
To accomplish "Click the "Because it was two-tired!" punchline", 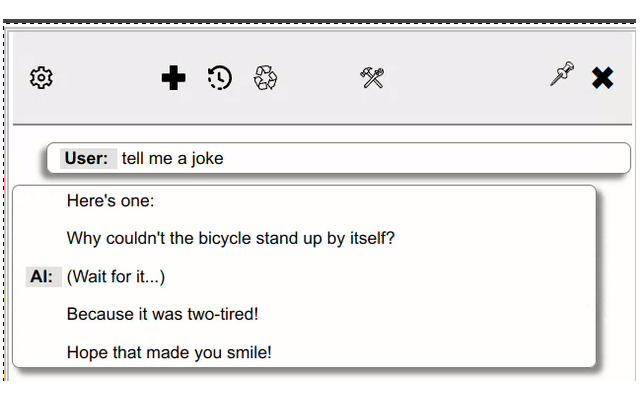I will coord(163,314).
